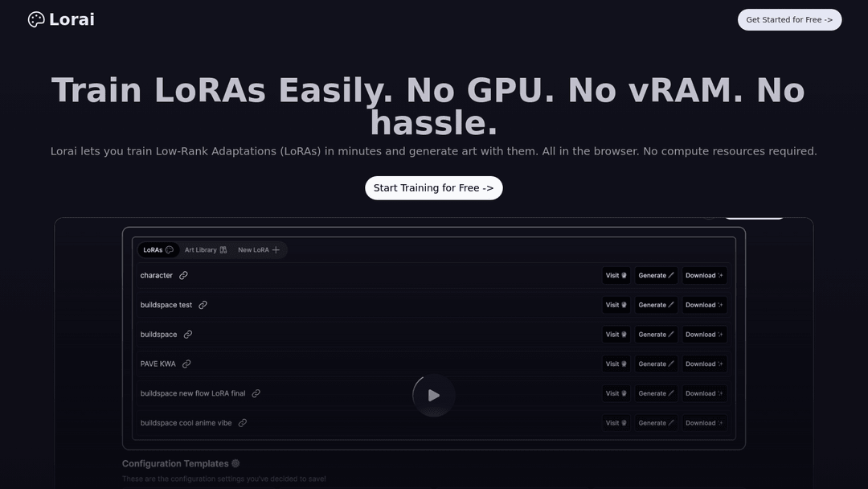Download the buildspace test LoRA
The width and height of the screenshot is (868, 489).
[x=704, y=305]
